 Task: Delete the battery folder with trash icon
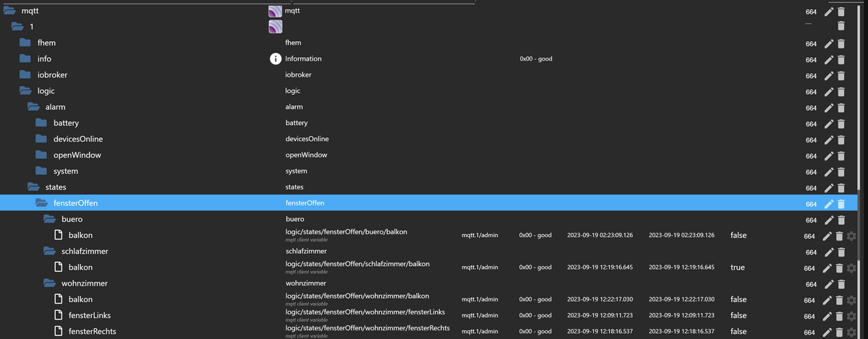click(841, 124)
